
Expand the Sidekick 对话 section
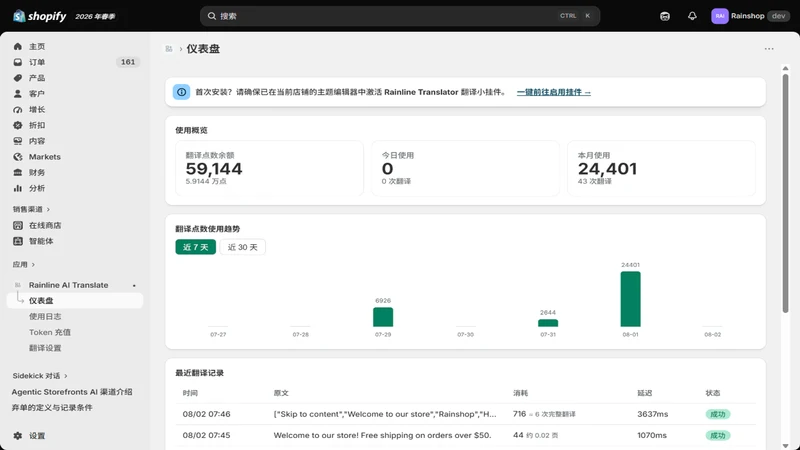pos(40,376)
